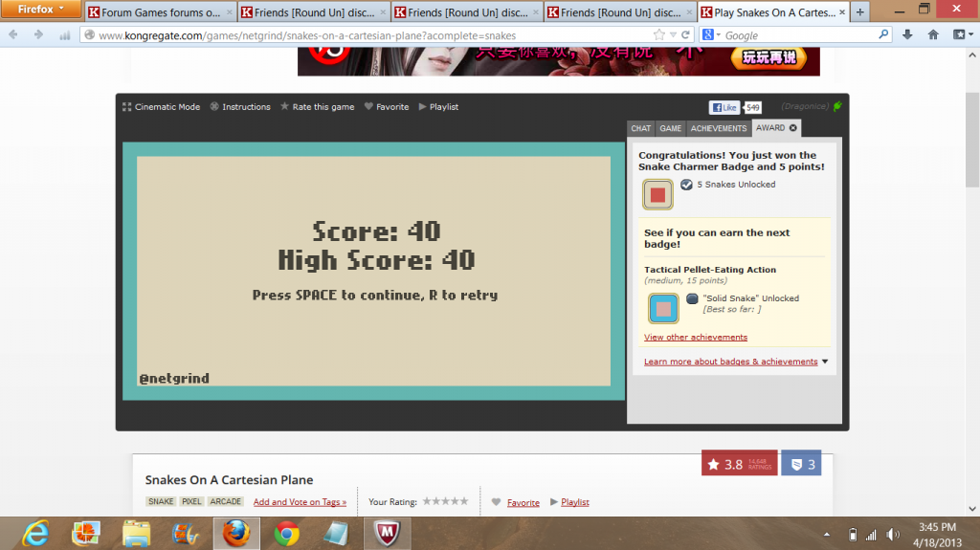This screenshot has height=550, width=980.
Task: Click the address bar URL field
Action: click(375, 35)
